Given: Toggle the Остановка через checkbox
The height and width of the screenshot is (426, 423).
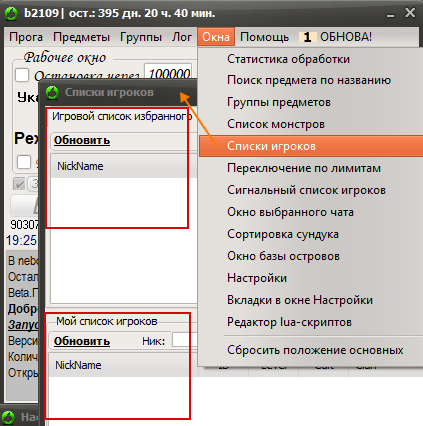Looking at the screenshot, I should [x=22, y=75].
